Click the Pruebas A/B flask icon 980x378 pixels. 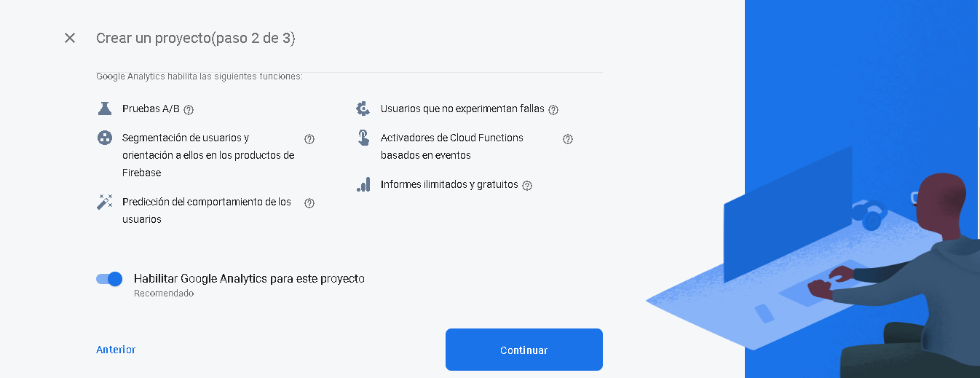pos(105,109)
